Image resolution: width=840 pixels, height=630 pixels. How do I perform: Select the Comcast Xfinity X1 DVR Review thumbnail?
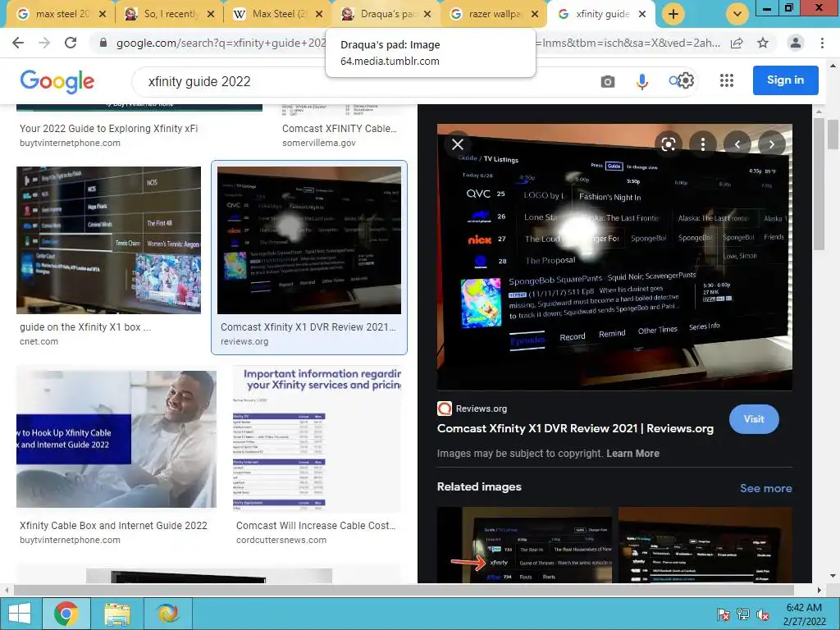tap(309, 240)
